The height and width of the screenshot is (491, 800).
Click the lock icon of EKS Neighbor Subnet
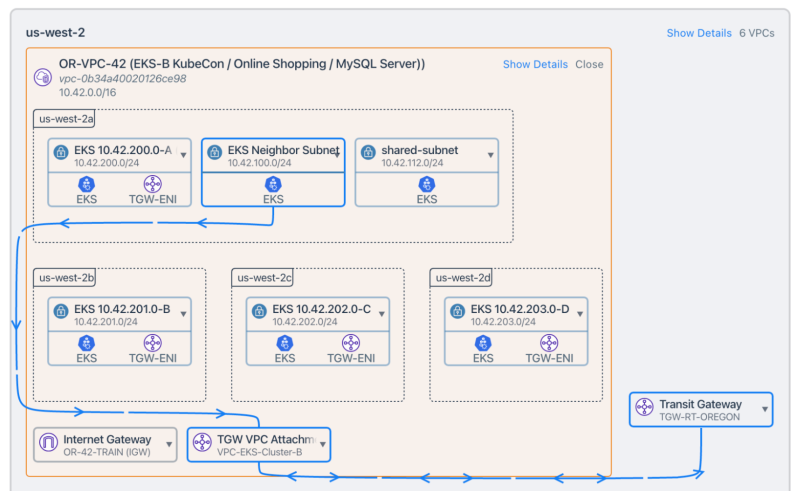pyautogui.click(x=215, y=152)
